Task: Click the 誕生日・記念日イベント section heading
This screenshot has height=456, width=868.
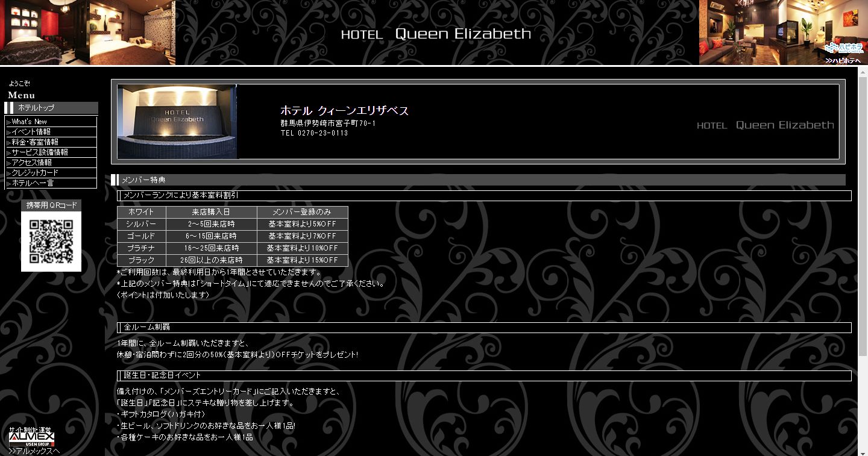Action: pos(162,375)
